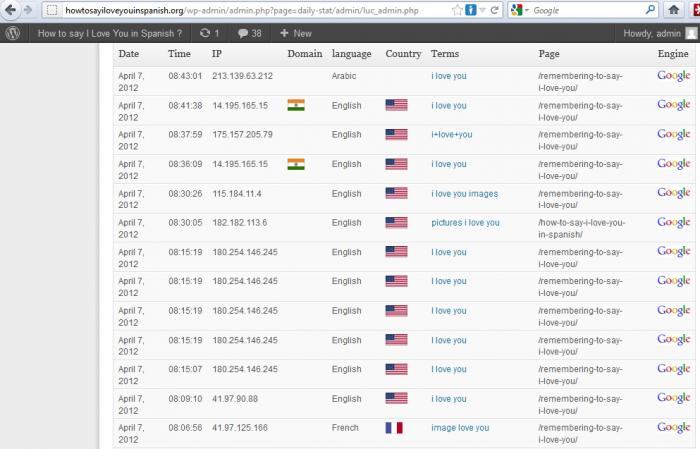Click the bookmark star in address bar
This screenshot has width=700, height=449.
(x=457, y=10)
